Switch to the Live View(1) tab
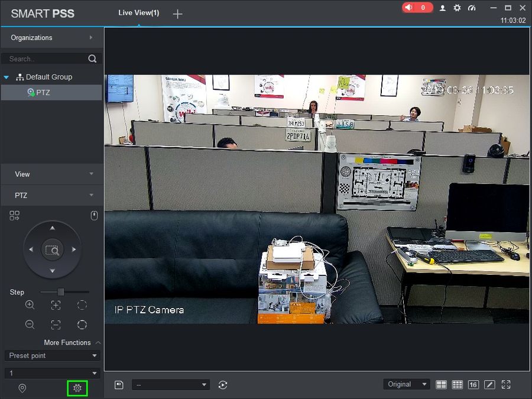The image size is (532, 399). (139, 13)
